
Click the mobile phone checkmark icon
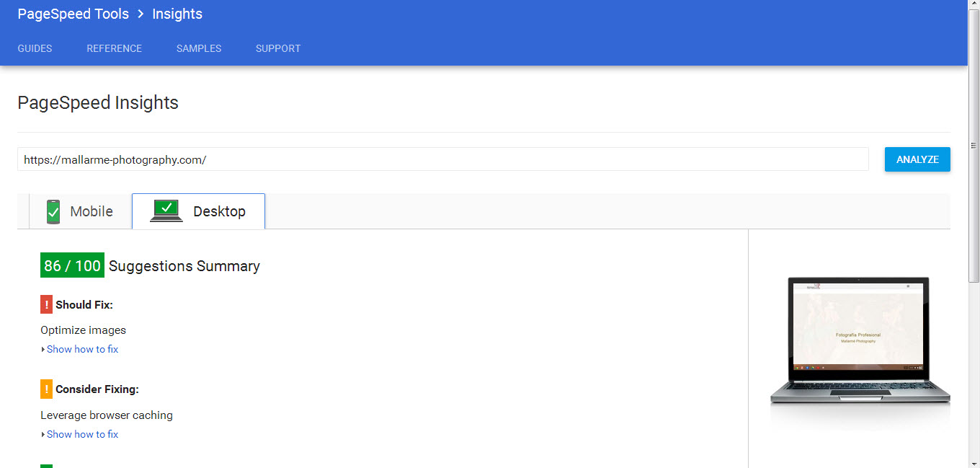(x=53, y=211)
